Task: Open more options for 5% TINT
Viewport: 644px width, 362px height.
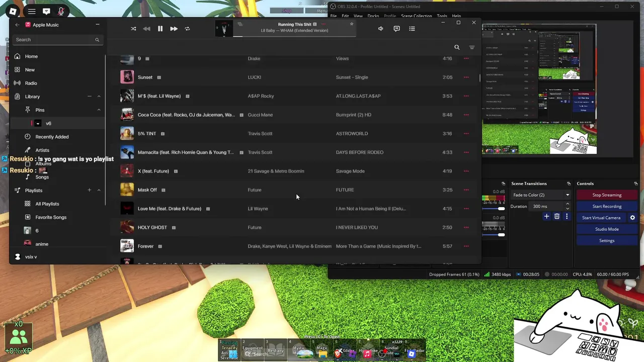Action: 466,134
